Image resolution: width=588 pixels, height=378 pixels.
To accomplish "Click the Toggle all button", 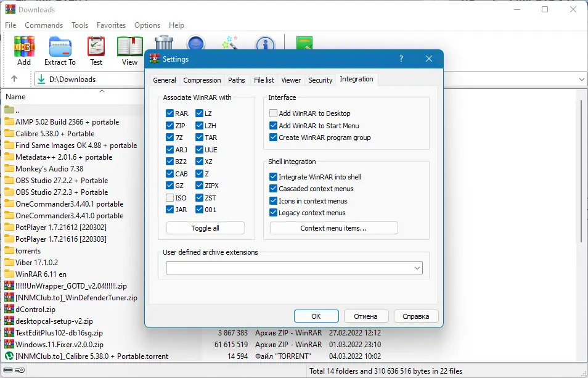I will (205, 228).
